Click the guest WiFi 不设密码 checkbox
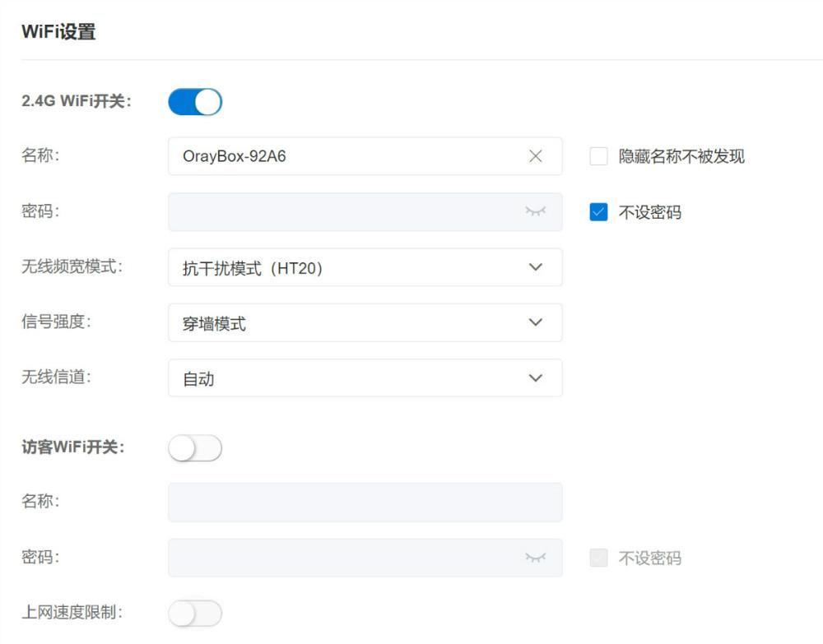 coord(598,556)
